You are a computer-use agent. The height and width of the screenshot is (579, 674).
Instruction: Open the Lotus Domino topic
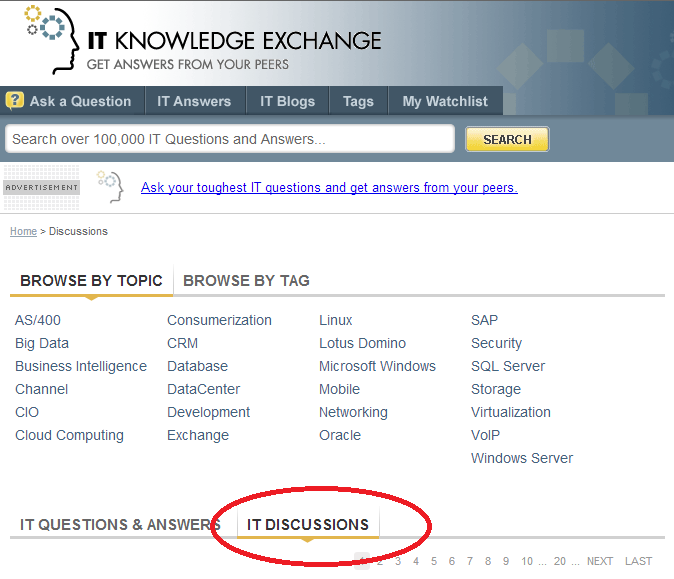point(362,343)
